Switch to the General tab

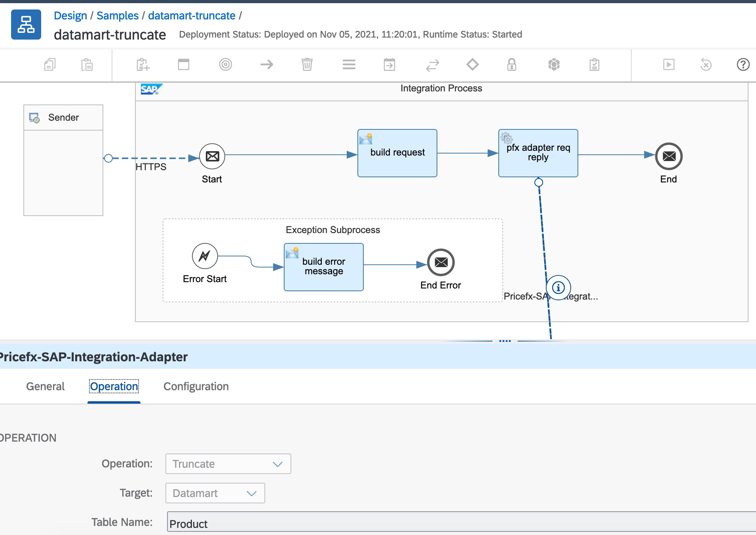tap(45, 386)
